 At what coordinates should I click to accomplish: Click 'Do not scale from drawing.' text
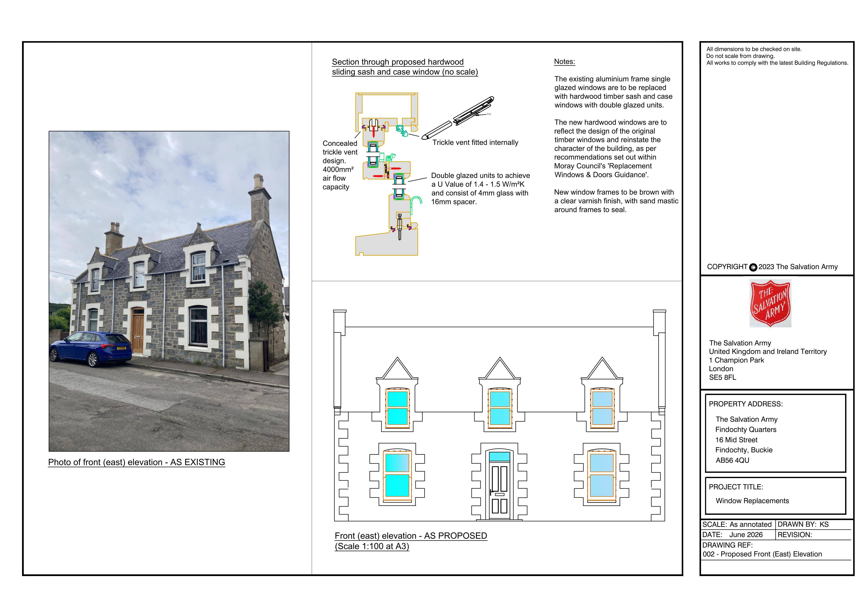click(740, 56)
